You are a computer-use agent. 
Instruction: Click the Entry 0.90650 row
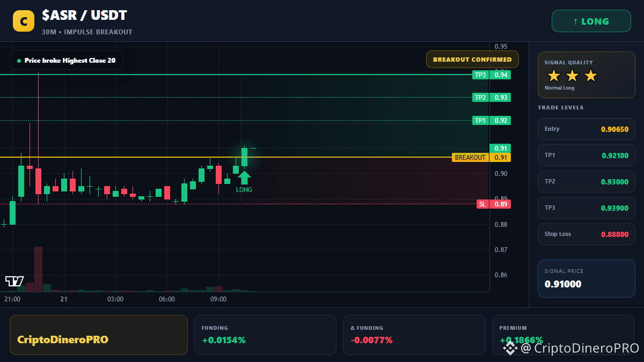(587, 129)
